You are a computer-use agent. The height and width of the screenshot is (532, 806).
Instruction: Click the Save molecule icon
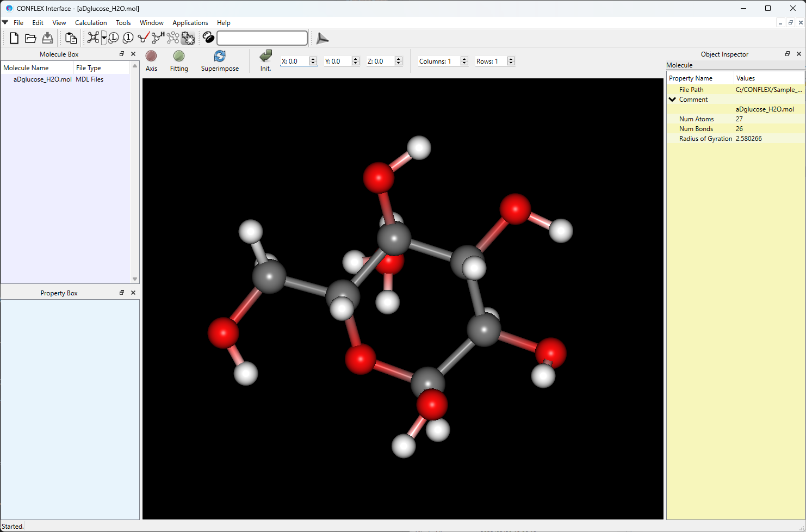(x=47, y=38)
